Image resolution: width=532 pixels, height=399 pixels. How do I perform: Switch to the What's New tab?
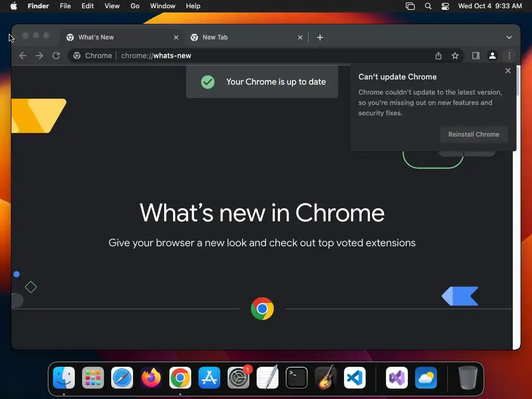point(122,37)
